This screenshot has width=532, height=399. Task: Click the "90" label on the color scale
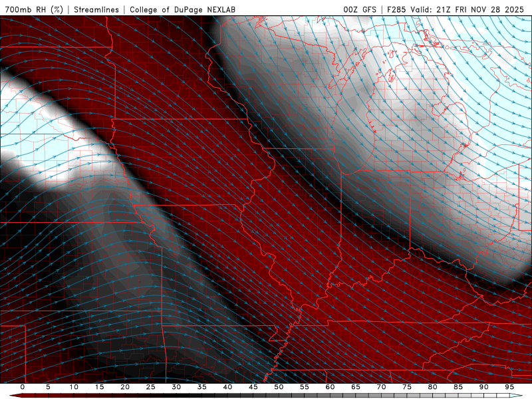(483, 387)
